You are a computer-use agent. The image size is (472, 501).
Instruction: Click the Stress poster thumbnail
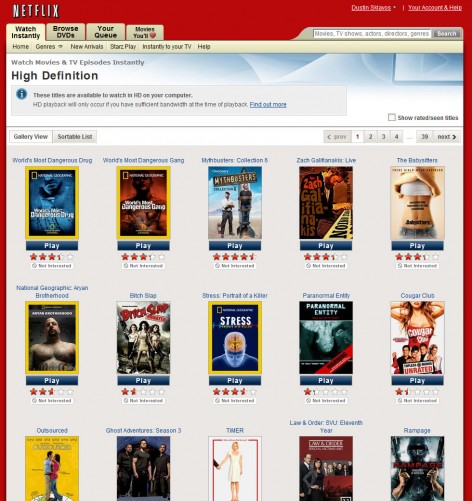[x=235, y=338]
